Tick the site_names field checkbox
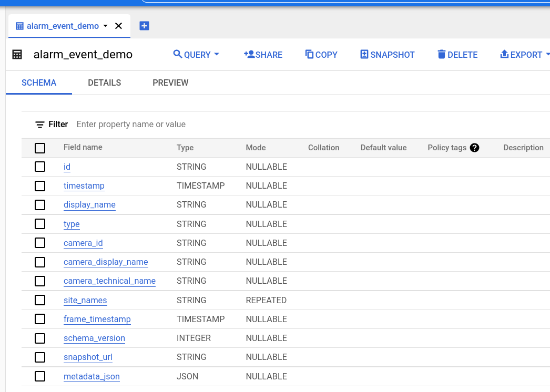Image resolution: width=550 pixels, height=392 pixels. pyautogui.click(x=40, y=300)
